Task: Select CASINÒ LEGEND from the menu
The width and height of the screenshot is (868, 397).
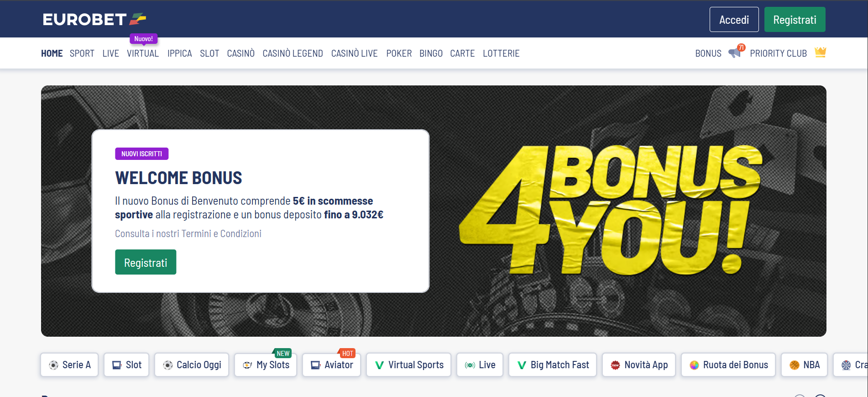Action: click(x=293, y=53)
